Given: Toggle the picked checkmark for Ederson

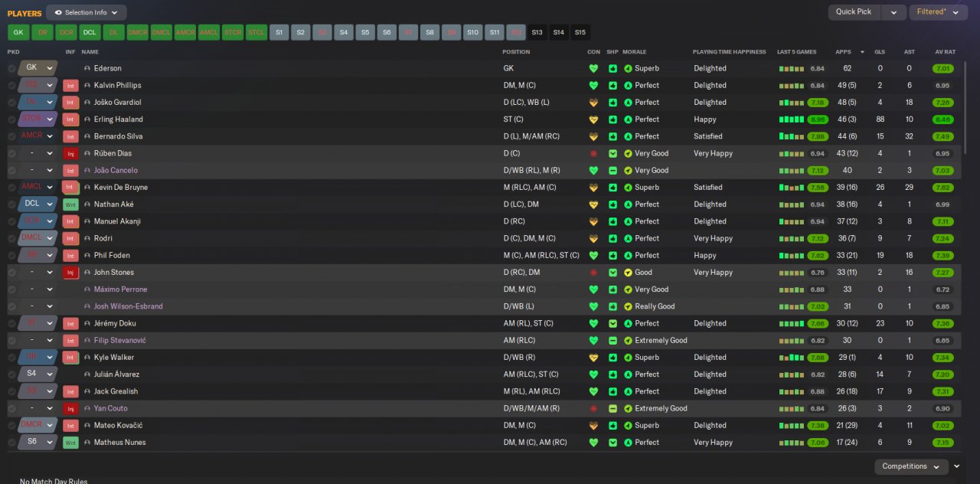Looking at the screenshot, I should [11, 68].
